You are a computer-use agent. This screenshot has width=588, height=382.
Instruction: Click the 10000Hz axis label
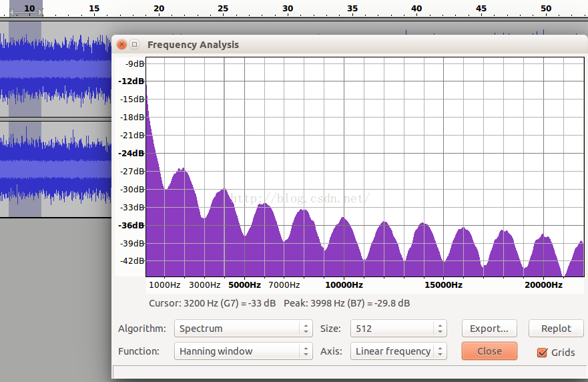(344, 284)
